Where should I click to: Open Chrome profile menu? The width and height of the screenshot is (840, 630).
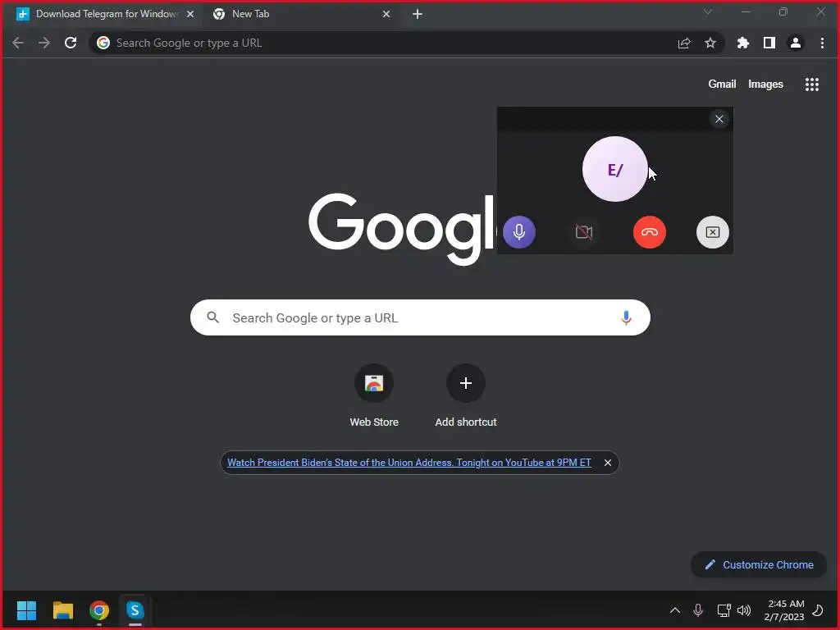pos(796,43)
